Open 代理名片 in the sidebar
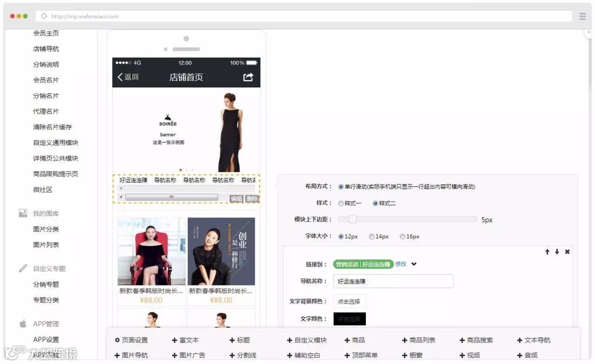The image size is (595, 364). (x=46, y=112)
